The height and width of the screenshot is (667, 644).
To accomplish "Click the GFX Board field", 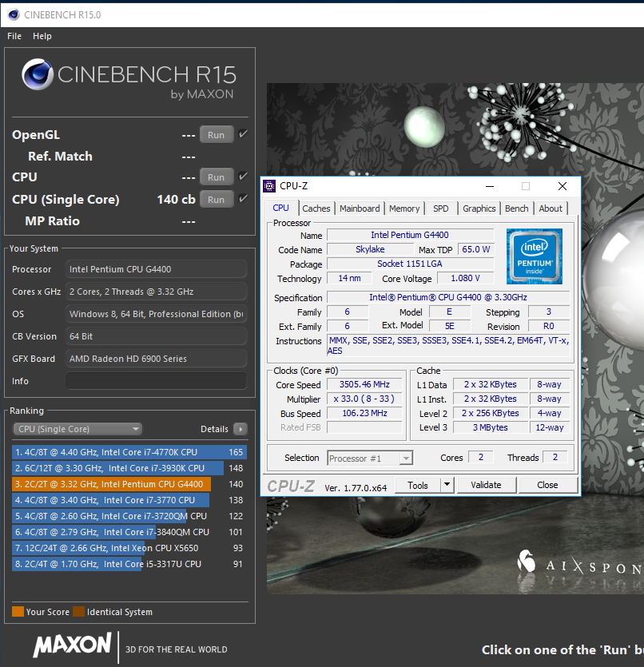I will [156, 359].
